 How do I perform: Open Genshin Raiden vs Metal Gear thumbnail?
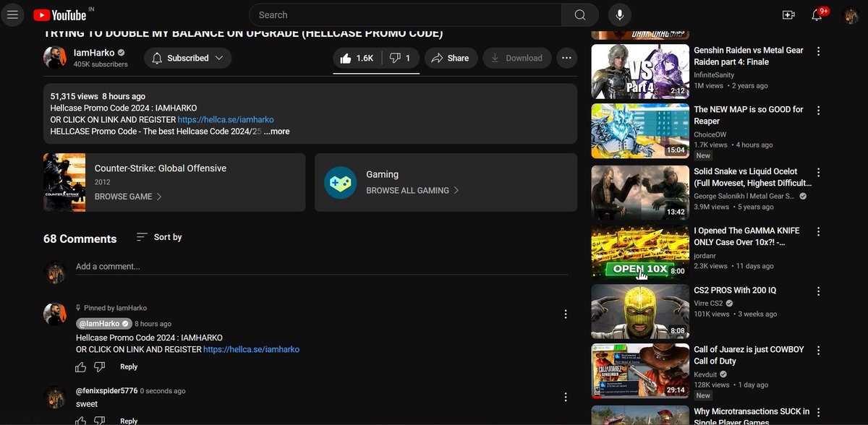640,72
